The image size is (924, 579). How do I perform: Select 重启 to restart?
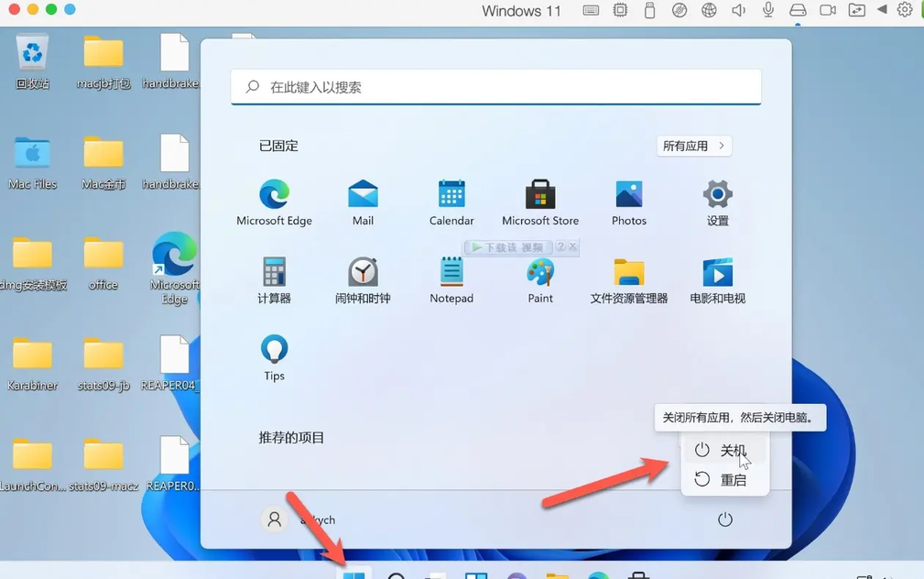[x=724, y=480]
